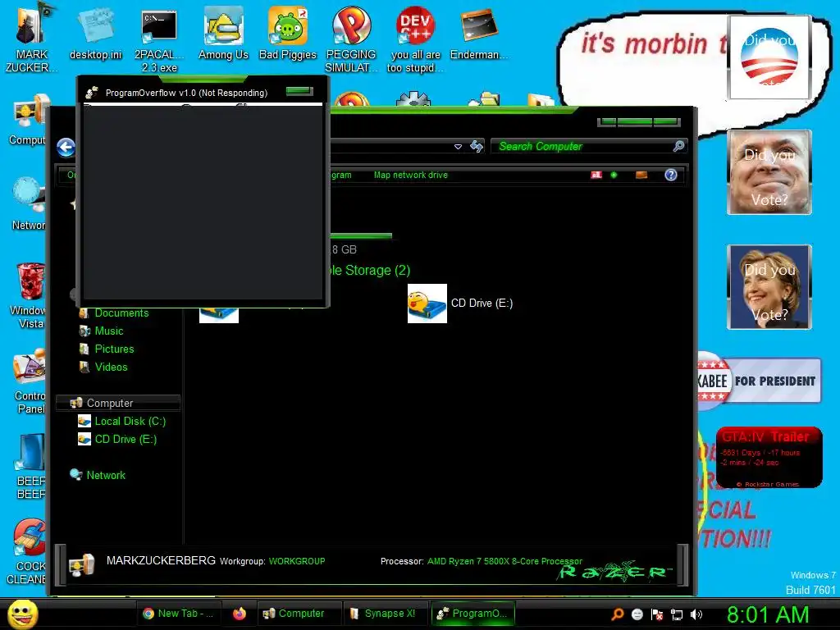Switch to Synapse X! taskbar button
The image size is (840, 630).
pos(386,614)
